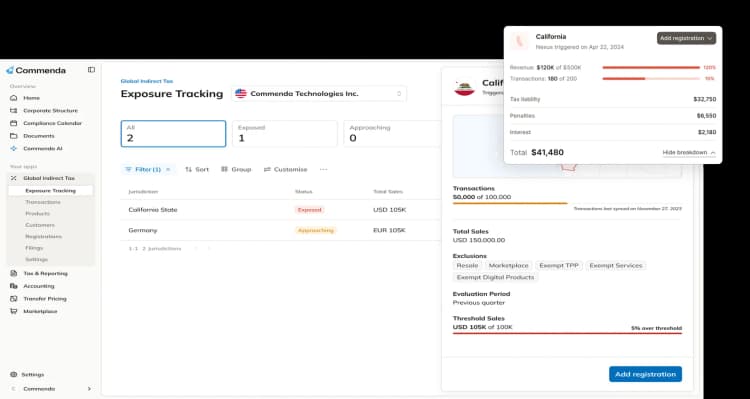This screenshot has width=750, height=399.
Task: Click the Status column header
Action: click(x=303, y=191)
